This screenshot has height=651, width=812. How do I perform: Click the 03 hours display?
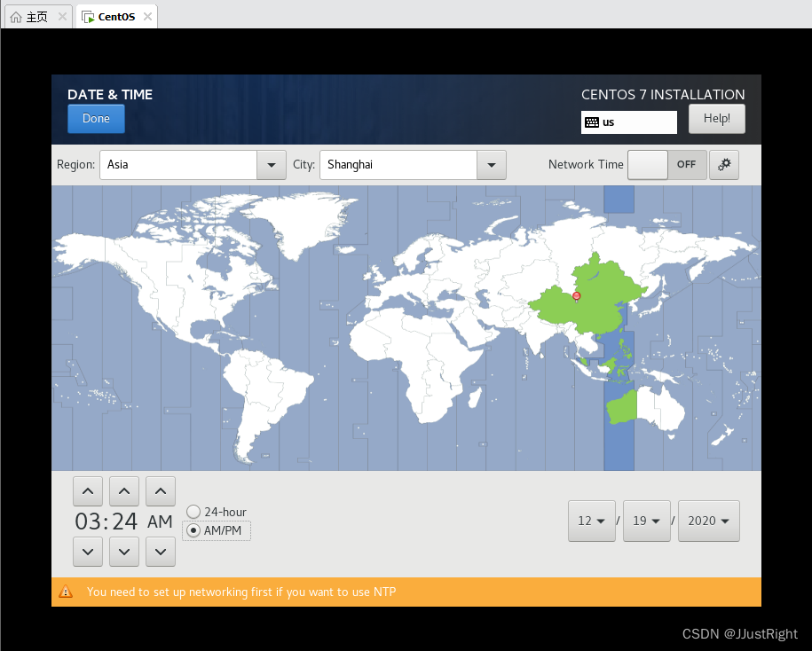(88, 522)
